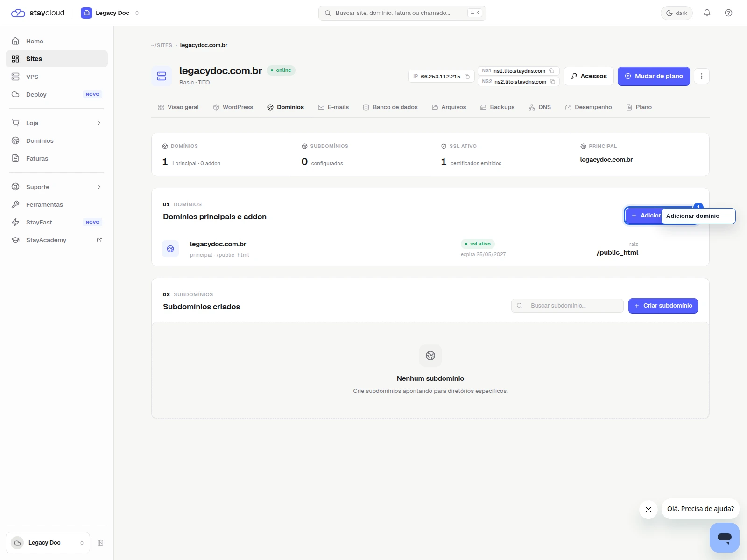Open Legacy Doc account menu at bottom

48,543
